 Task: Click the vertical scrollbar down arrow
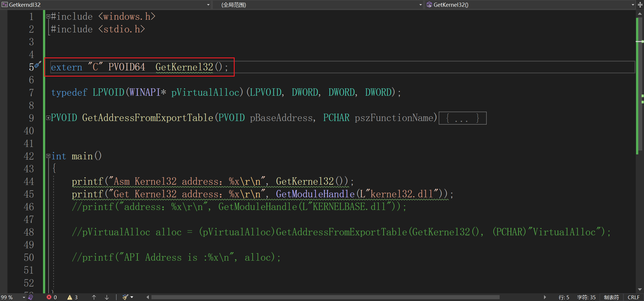coord(640,290)
